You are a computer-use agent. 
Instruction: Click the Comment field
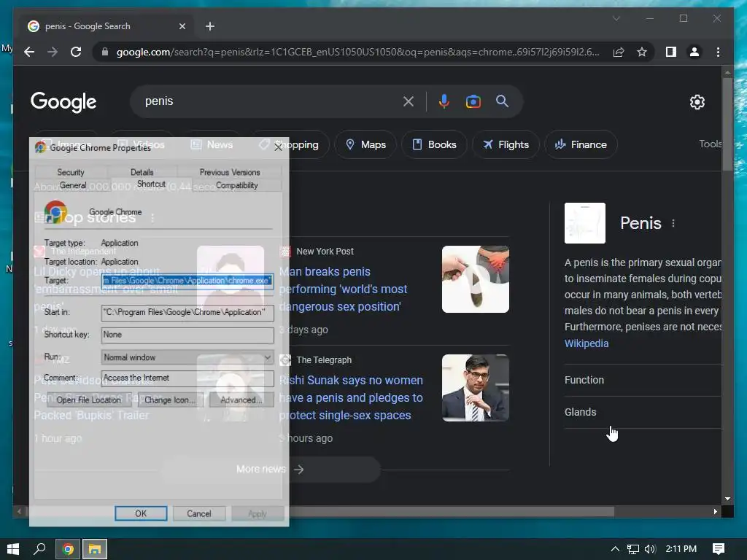(x=187, y=378)
